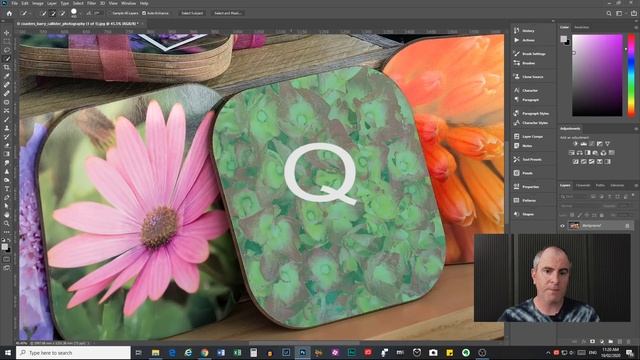The width and height of the screenshot is (640, 360).
Task: Click the Select Subject button
Action: [x=192, y=13]
